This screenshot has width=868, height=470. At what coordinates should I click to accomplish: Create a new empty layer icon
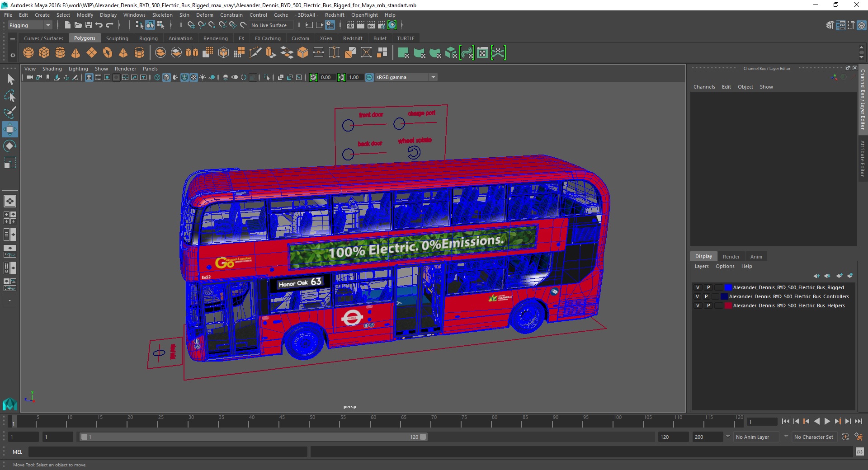(x=839, y=276)
